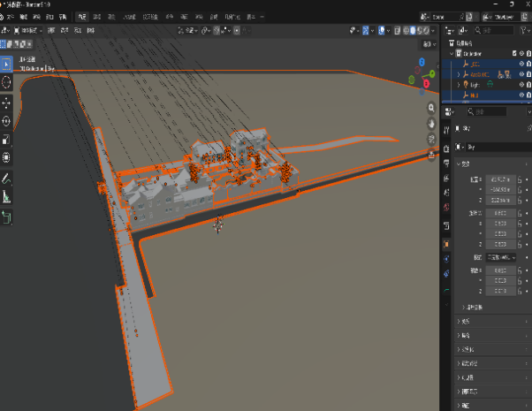Viewport: 532px width, 411px height.
Task: Select the Measure tool
Action: (7, 197)
